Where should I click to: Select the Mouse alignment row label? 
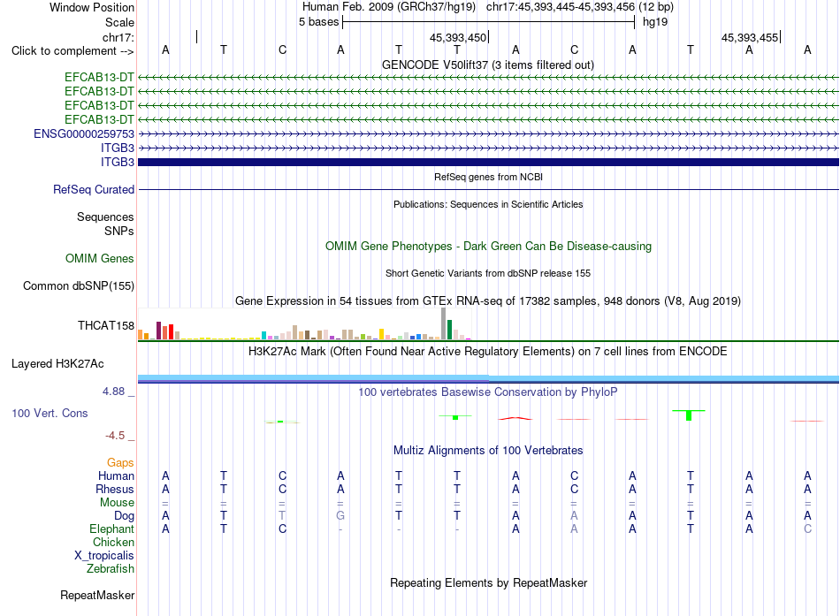[117, 503]
